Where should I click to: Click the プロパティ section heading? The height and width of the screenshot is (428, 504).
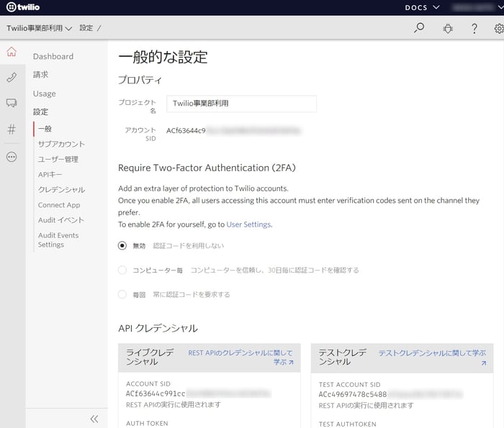(x=140, y=80)
